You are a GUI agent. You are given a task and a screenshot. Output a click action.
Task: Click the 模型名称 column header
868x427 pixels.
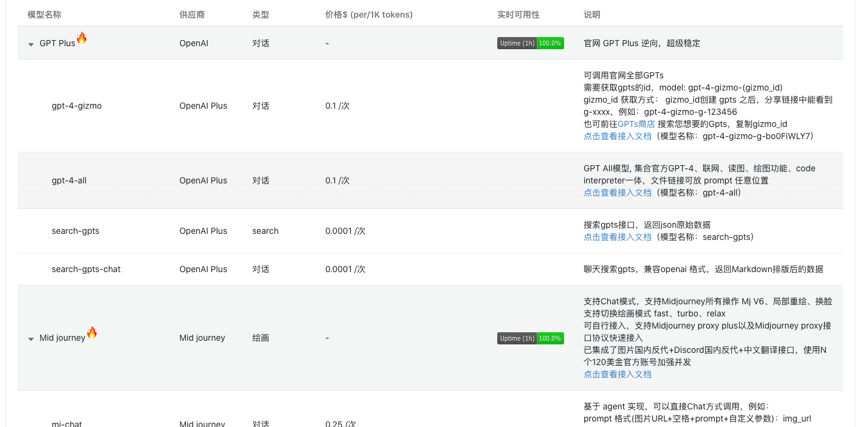click(x=44, y=15)
